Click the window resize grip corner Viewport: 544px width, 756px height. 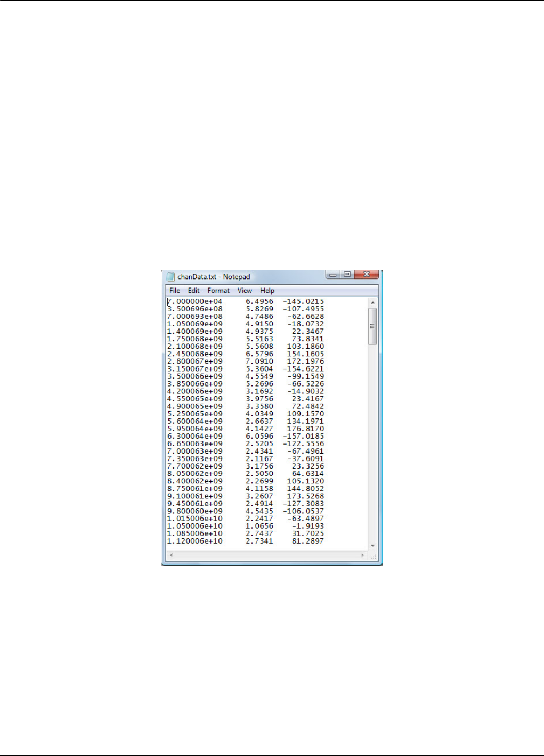pyautogui.click(x=374, y=556)
